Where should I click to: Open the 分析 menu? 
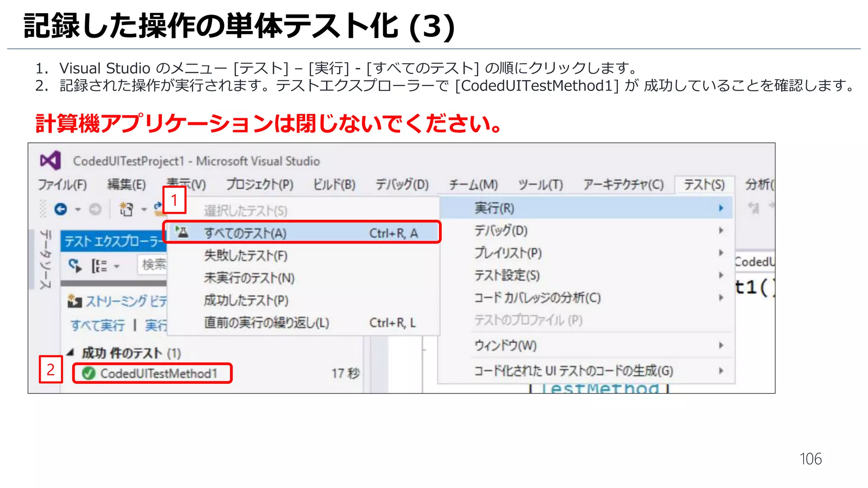click(759, 185)
